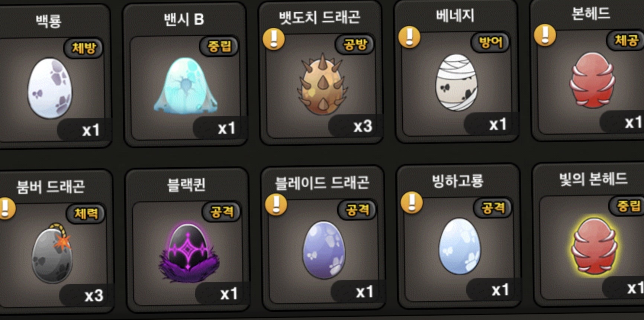
Task: Click the alert badge on 블레이드 드래곤
Action: coord(276,204)
